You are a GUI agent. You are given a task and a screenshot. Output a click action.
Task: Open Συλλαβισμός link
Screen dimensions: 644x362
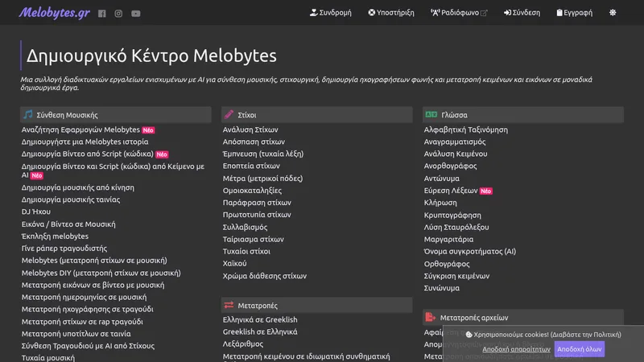(x=246, y=227)
